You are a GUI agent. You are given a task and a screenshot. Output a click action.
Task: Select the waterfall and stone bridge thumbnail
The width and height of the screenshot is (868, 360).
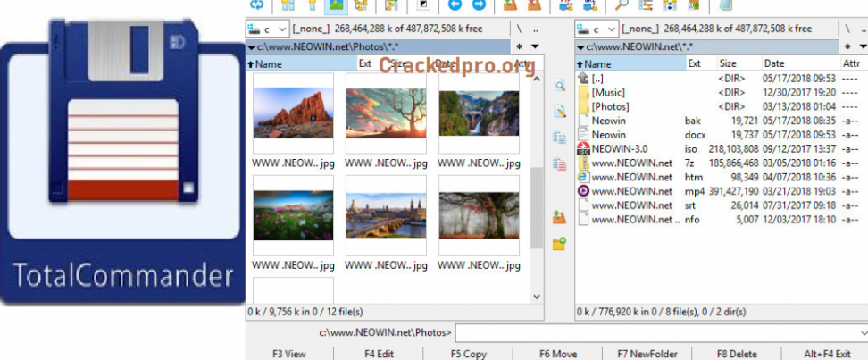[x=479, y=113]
